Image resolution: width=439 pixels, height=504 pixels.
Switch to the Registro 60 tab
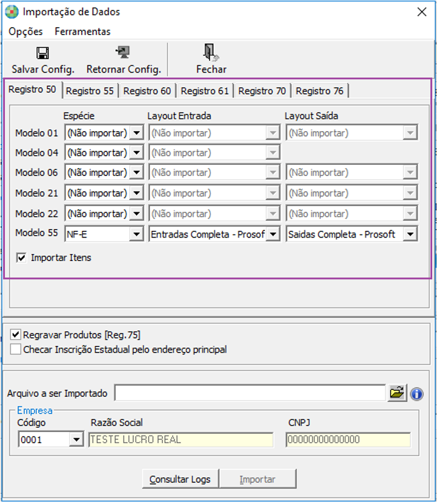(x=147, y=90)
